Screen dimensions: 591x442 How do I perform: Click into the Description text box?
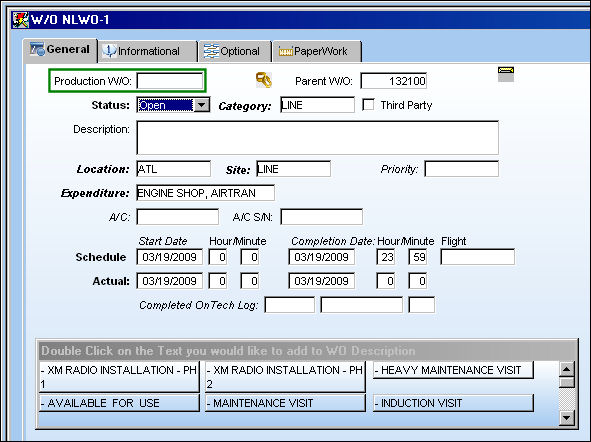(x=317, y=138)
